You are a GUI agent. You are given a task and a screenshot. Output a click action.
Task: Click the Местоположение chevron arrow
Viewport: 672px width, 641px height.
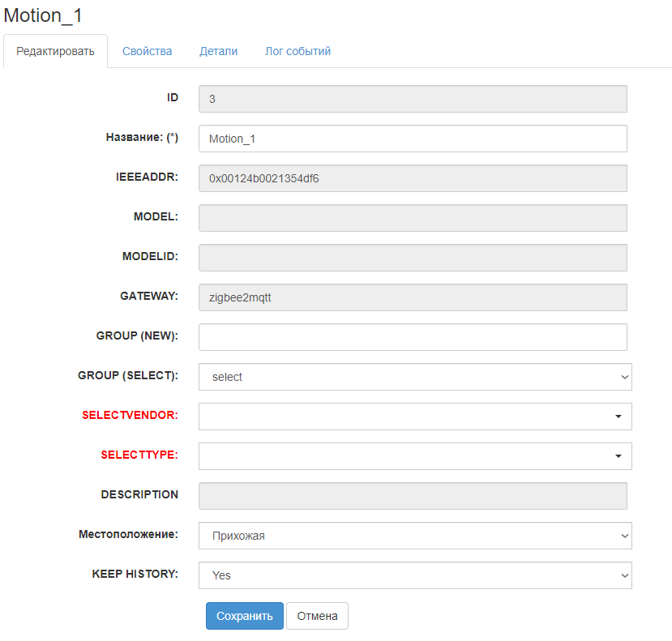[623, 536]
